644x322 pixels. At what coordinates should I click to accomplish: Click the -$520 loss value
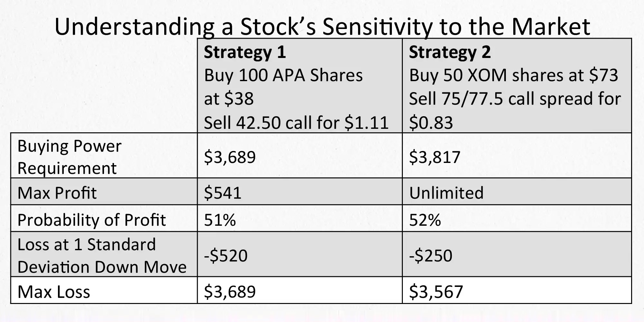pos(226,256)
